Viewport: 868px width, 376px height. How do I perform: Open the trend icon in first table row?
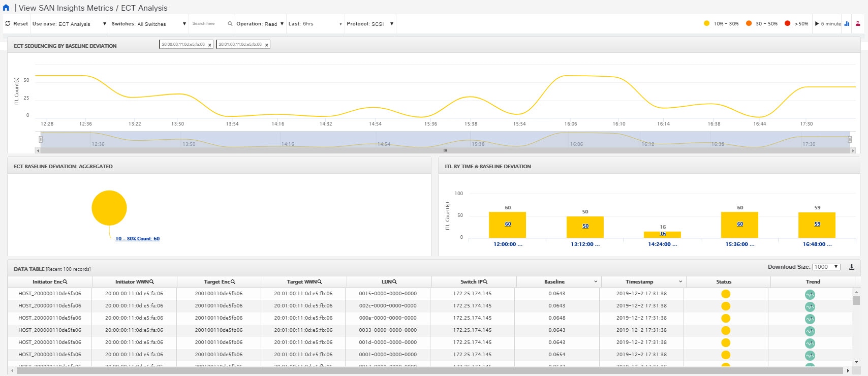(x=810, y=294)
